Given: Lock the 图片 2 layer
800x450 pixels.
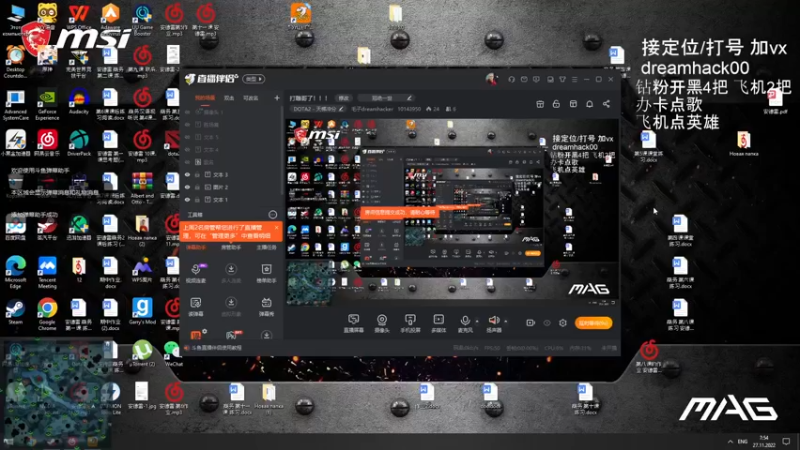Looking at the screenshot, I should pos(197,187).
